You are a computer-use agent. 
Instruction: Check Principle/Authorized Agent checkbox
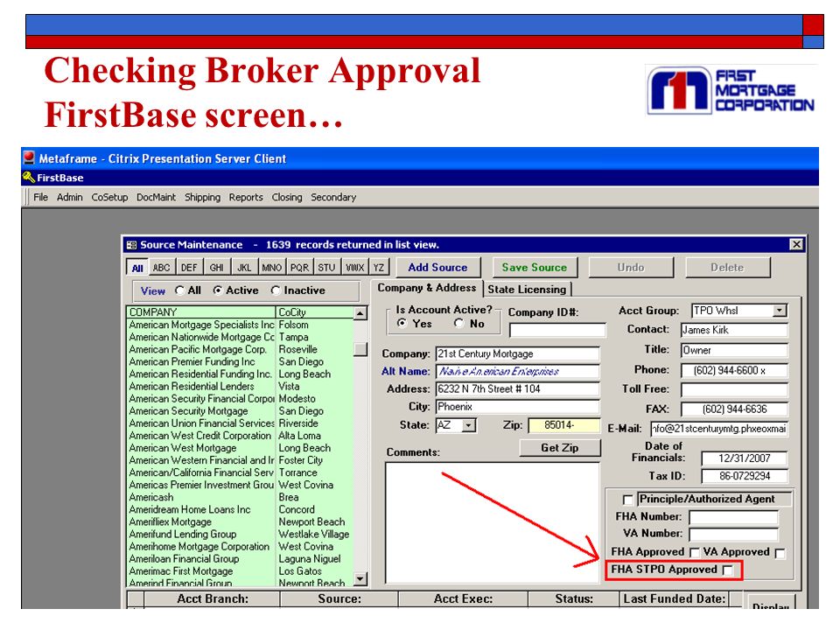(x=628, y=500)
